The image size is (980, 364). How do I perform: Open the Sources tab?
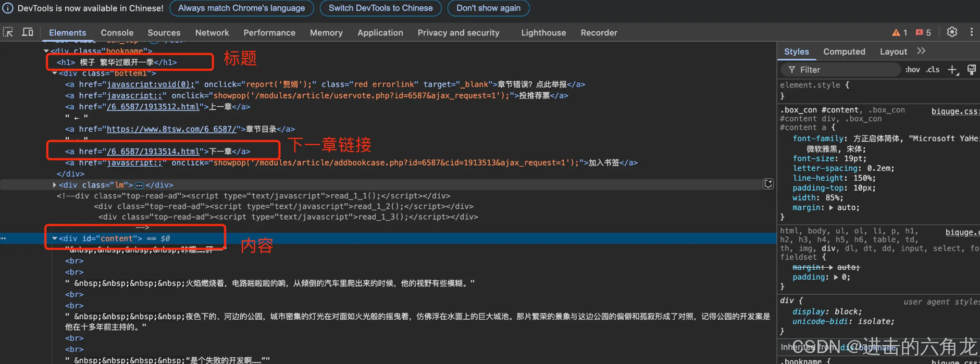coord(164,32)
